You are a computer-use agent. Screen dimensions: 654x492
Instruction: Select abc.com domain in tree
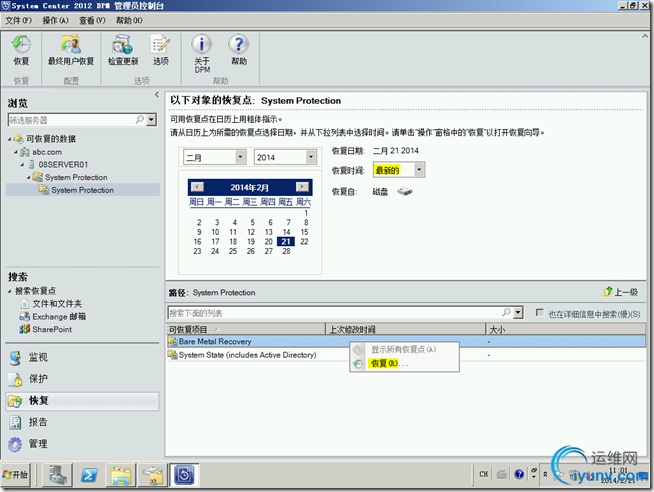[x=47, y=152]
